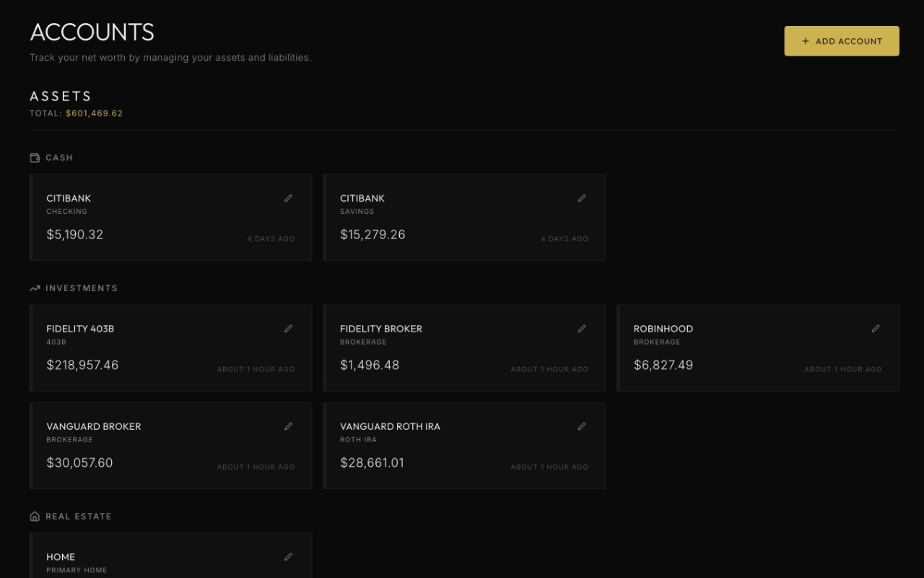Edit the Vanguard Broker account
This screenshot has width=924, height=578.
[288, 426]
